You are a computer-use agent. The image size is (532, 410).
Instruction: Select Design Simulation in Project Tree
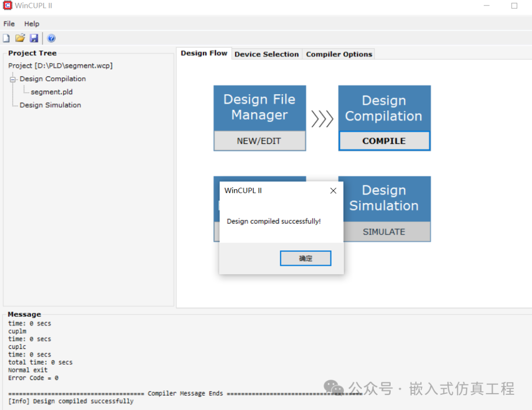[x=50, y=105]
